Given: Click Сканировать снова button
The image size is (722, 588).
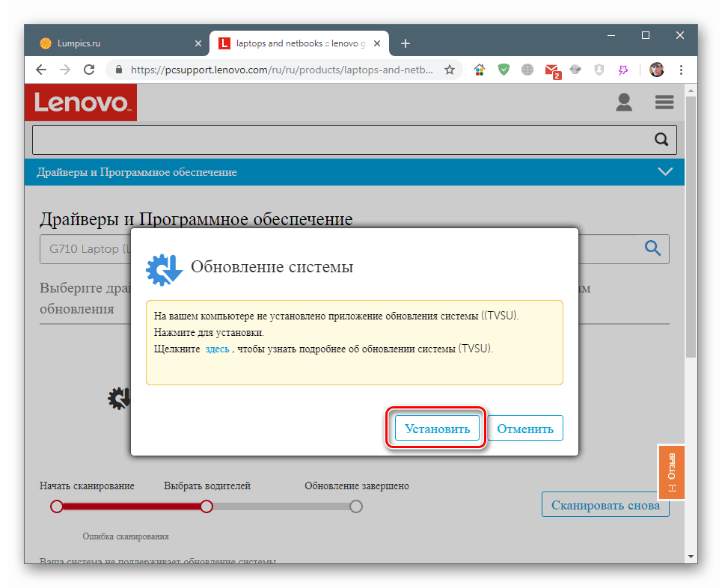Looking at the screenshot, I should coord(605,505).
